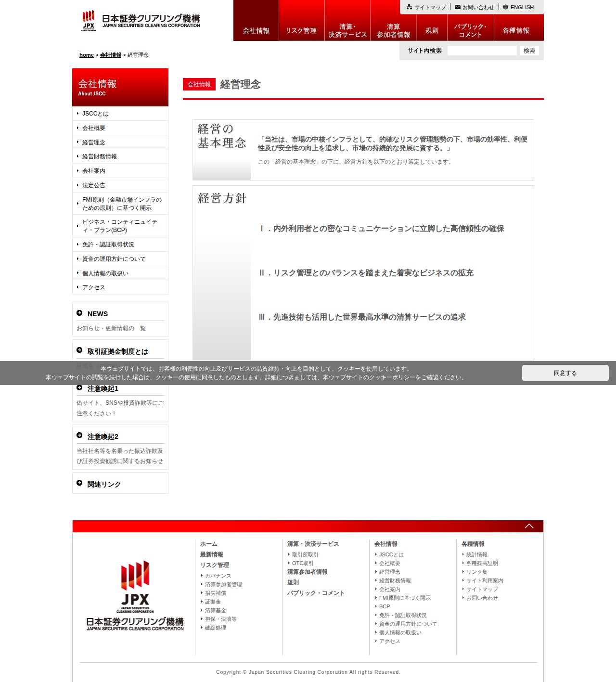Select ビジネス・コンティニュイティ・プラン(BCP) in sidebar
The height and width of the screenshot is (682, 616).
point(120,226)
